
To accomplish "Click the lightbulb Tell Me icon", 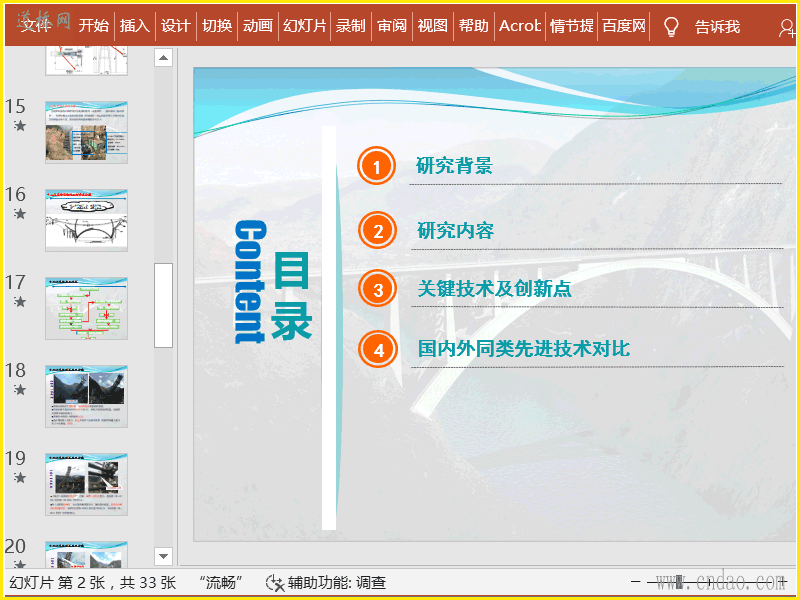I will (x=671, y=27).
